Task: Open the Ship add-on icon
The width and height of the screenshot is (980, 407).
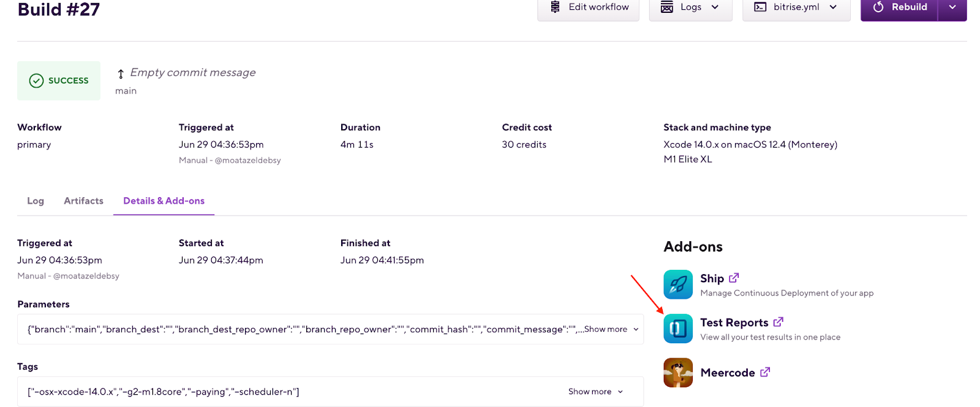Action: coord(678,285)
